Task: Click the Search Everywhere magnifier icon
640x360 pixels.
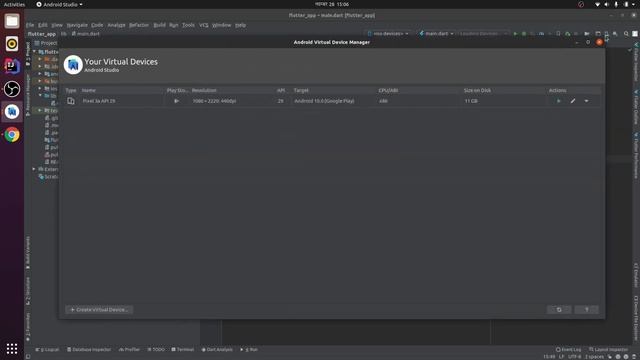Action: (626, 33)
